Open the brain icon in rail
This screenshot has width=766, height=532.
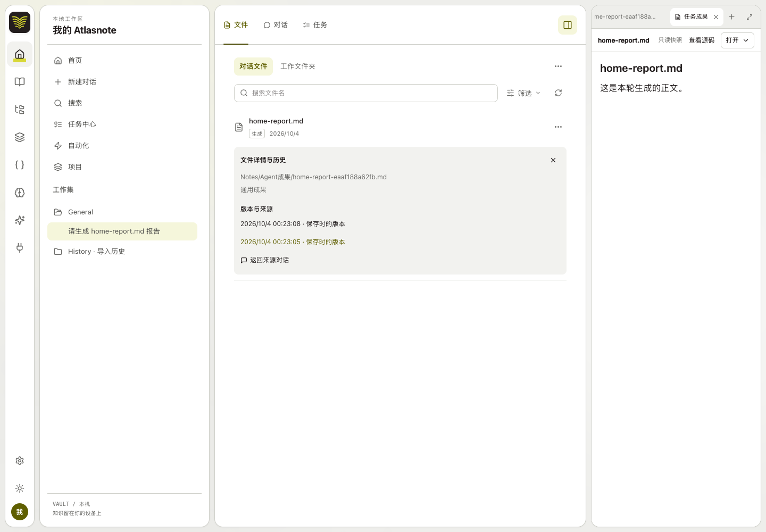pos(20,193)
